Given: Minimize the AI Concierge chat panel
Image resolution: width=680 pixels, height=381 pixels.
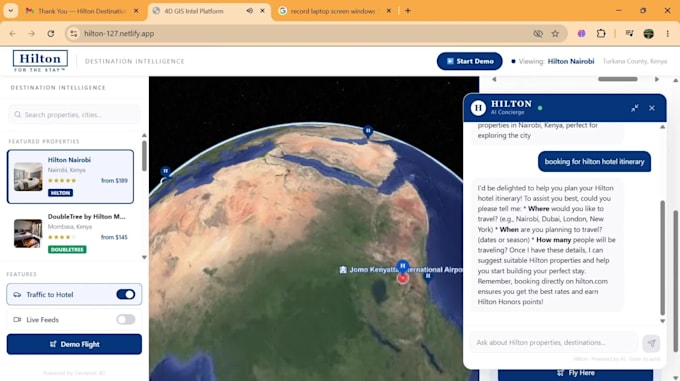Looking at the screenshot, I should tap(634, 108).
